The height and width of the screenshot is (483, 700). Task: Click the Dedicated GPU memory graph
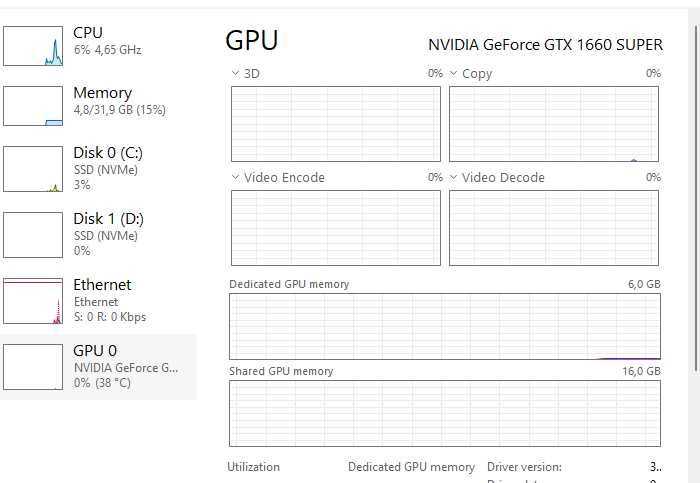point(445,326)
